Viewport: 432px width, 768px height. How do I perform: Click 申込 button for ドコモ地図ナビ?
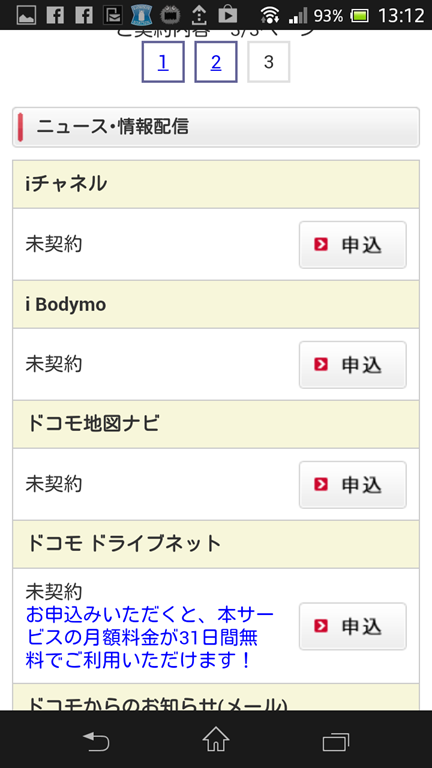tap(353, 484)
